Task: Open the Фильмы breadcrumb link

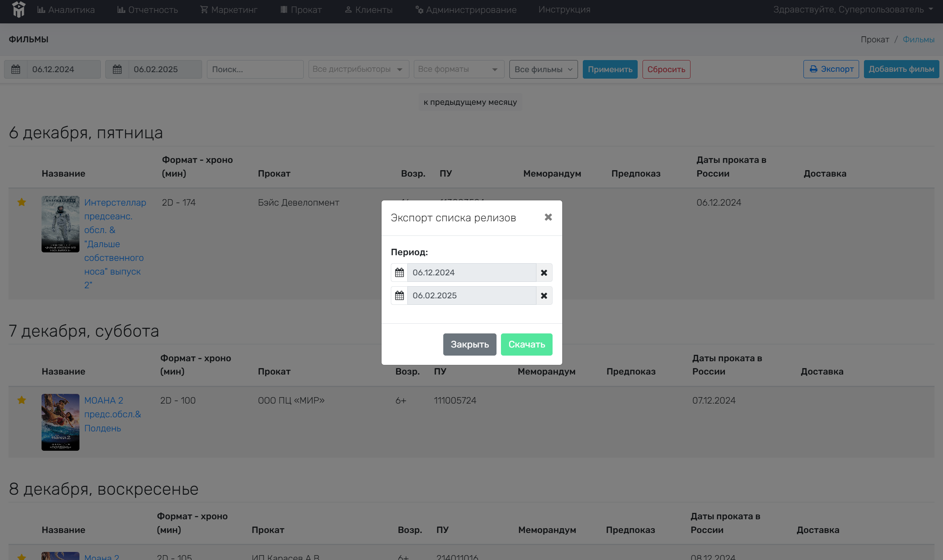Action: (x=918, y=40)
